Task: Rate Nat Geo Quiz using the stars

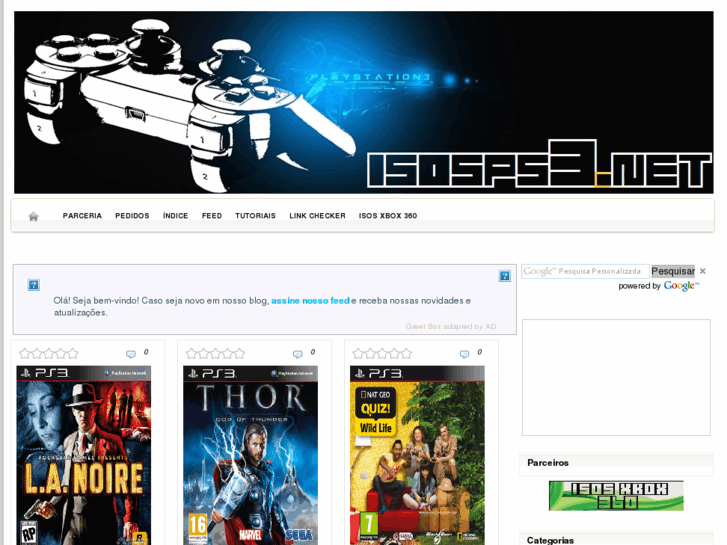Action: click(382, 353)
